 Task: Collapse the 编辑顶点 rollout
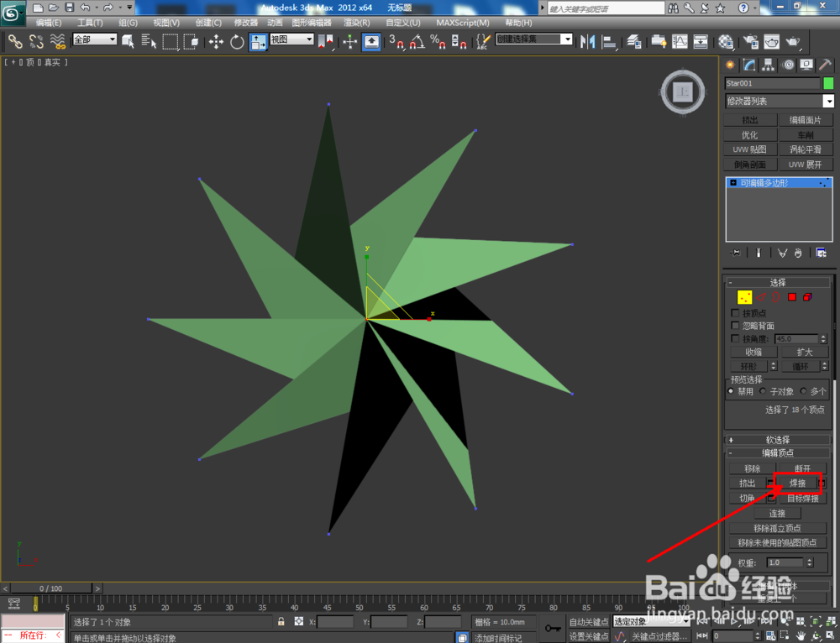pyautogui.click(x=777, y=453)
